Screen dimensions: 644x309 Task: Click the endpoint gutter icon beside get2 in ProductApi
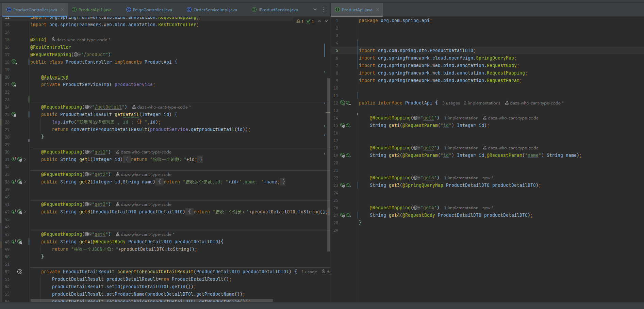click(343, 155)
